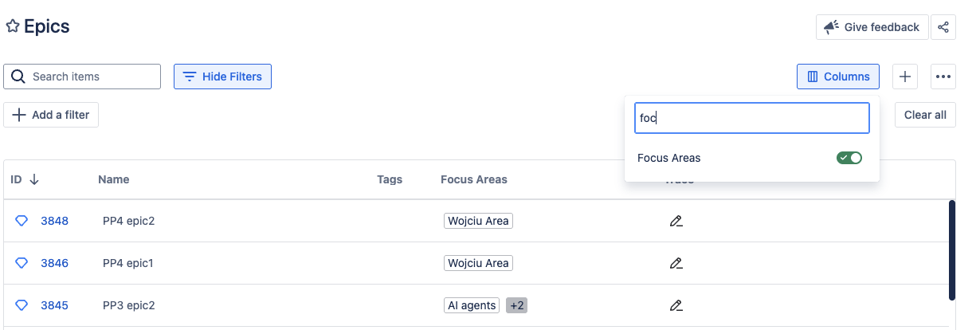This screenshot has width=980, height=330.
Task: Click the edit pencil for epic 3848
Action: (x=676, y=221)
